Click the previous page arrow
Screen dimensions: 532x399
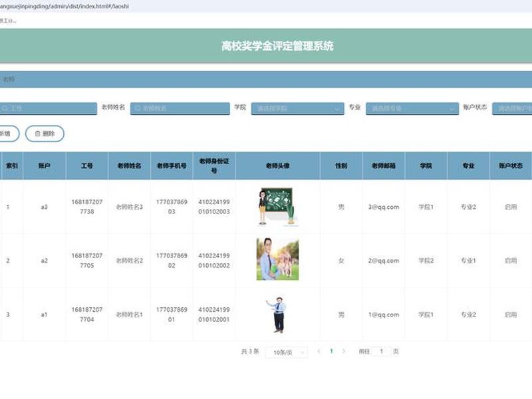(x=319, y=352)
